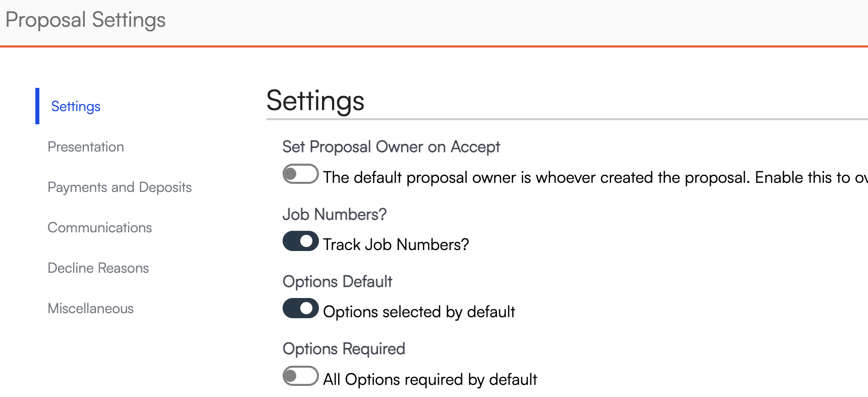This screenshot has height=397, width=868.
Task: Open the Settings sidebar tab
Action: click(76, 107)
